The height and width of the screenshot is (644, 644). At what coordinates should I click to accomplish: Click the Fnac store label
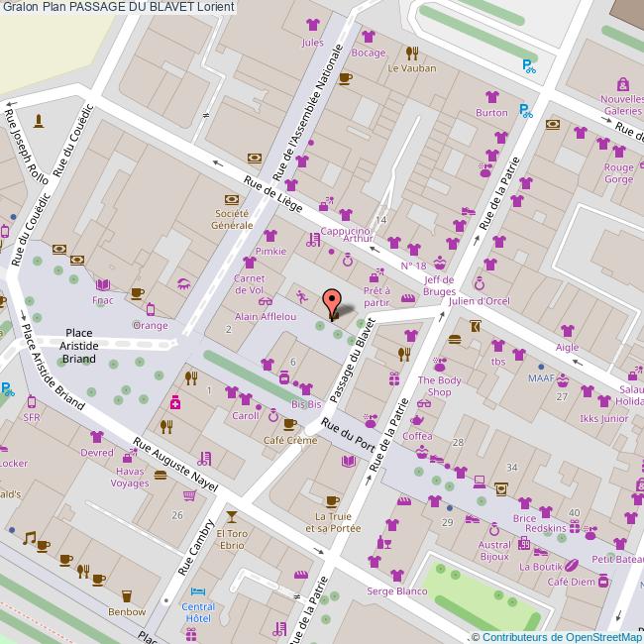[102, 299]
